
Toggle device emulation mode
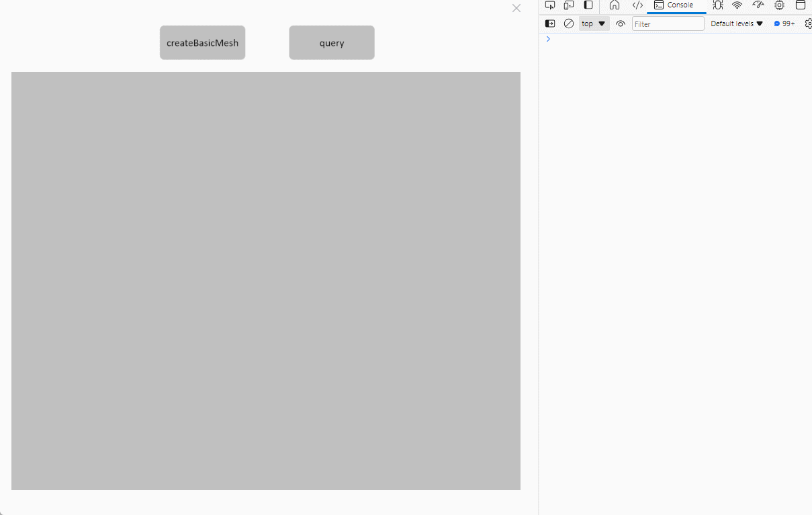569,5
